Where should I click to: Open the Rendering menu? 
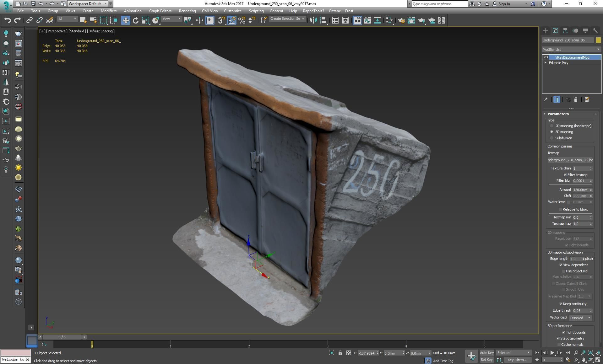click(187, 11)
